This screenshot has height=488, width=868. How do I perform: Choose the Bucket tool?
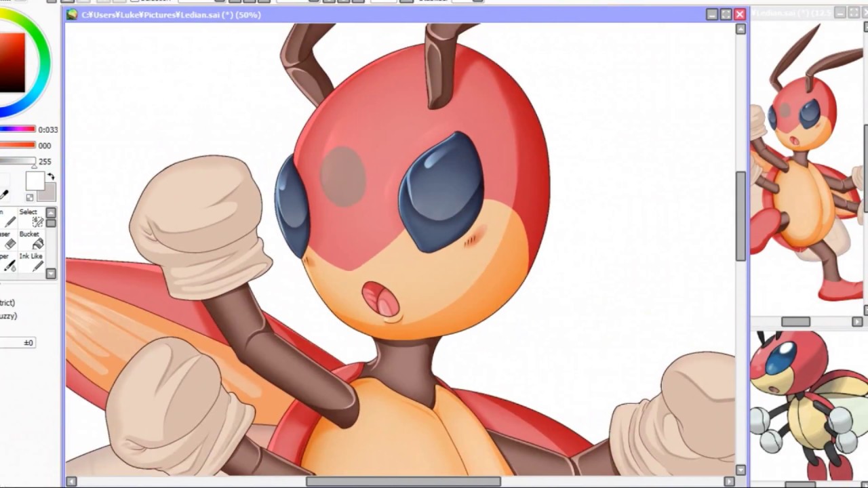click(33, 241)
